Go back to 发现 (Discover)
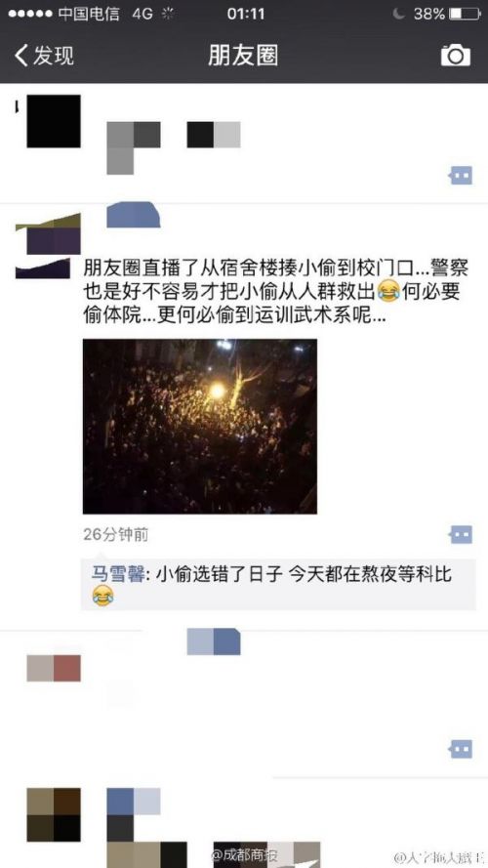488x868 pixels. point(44,56)
